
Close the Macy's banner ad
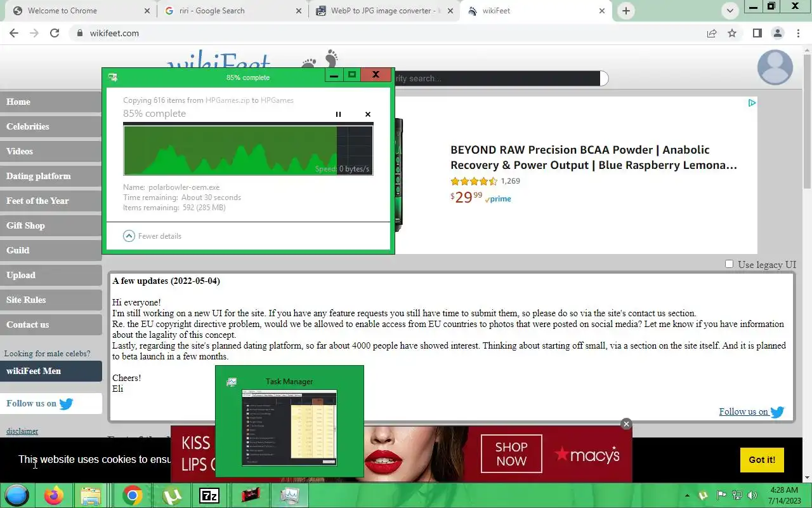[626, 424]
